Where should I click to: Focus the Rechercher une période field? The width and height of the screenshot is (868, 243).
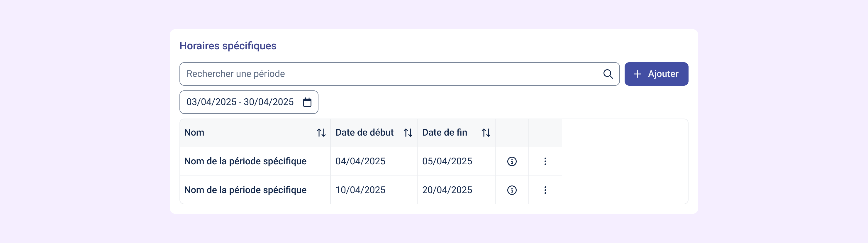[387, 74]
